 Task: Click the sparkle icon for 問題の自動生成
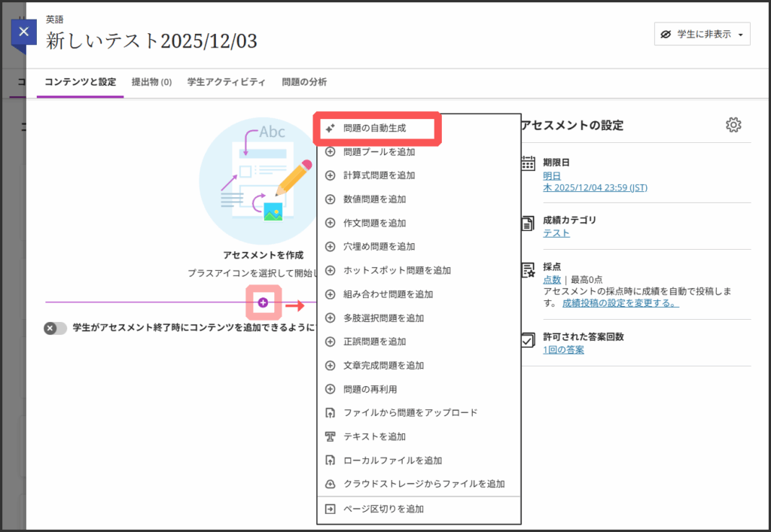tap(330, 128)
